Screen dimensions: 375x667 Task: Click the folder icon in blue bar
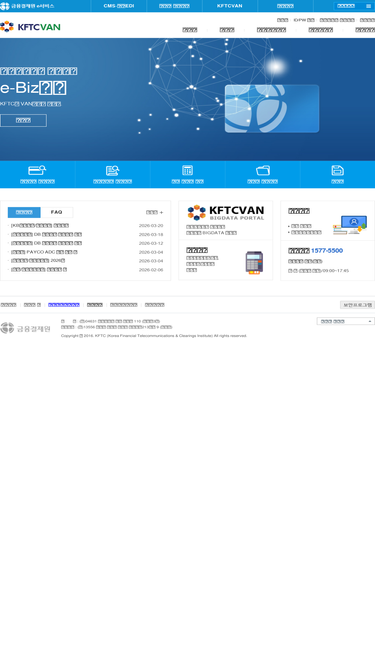point(263,170)
